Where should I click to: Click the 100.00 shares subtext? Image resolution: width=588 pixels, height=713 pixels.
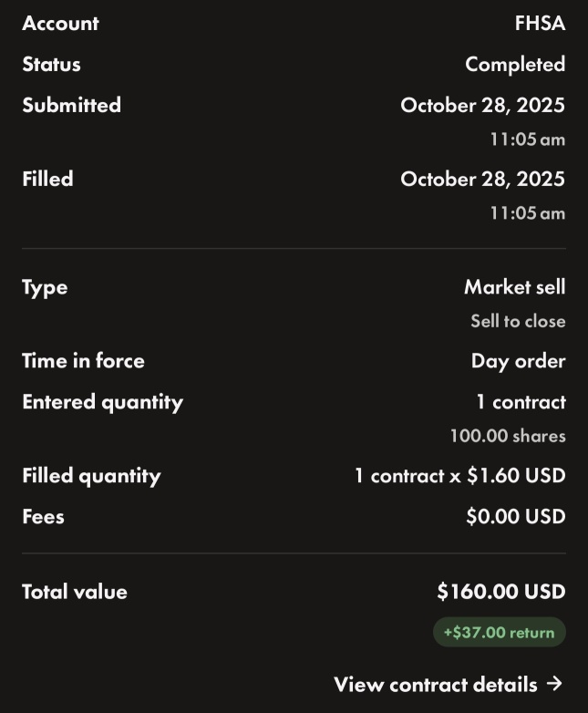tap(508, 436)
